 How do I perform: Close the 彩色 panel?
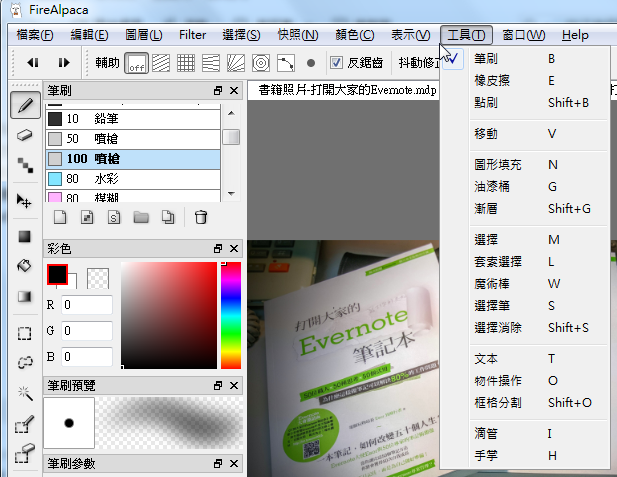[x=234, y=249]
